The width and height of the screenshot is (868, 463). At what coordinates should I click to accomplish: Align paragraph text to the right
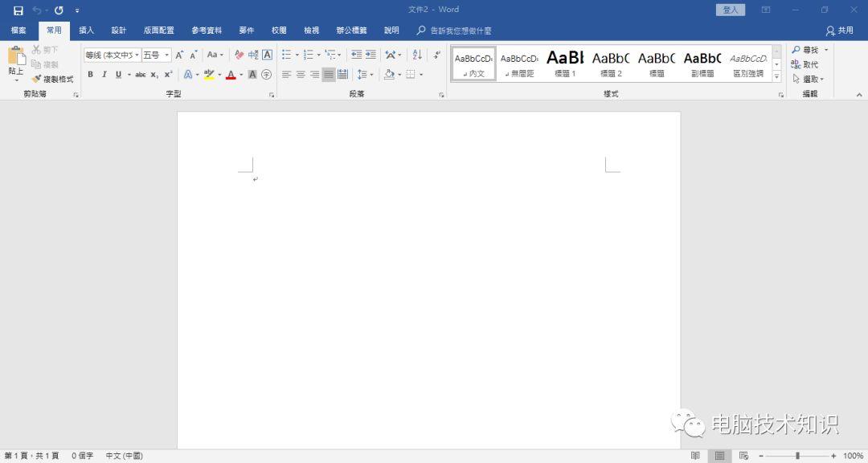(x=314, y=74)
